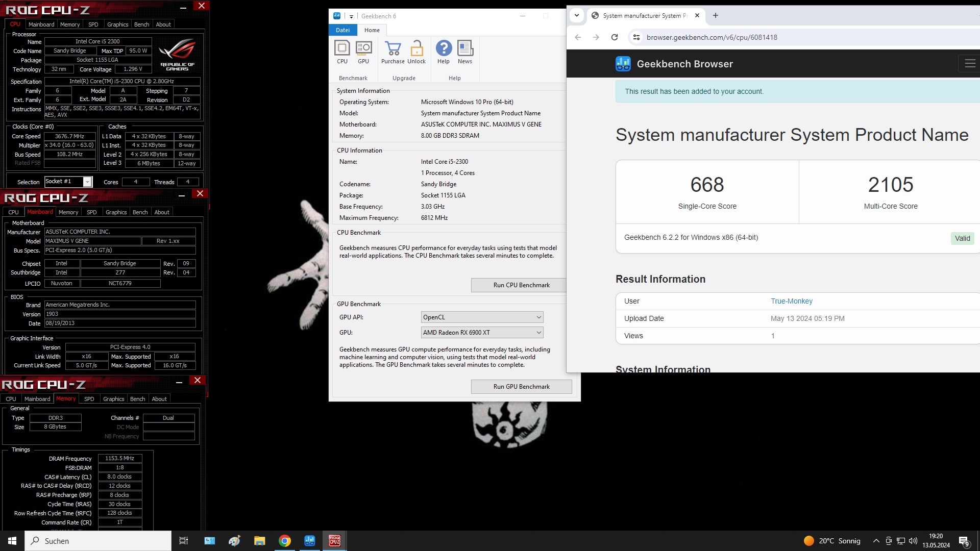Click the Multi-Core Score 2105
Image resolution: width=980 pixels, height=551 pixels.
tap(891, 185)
